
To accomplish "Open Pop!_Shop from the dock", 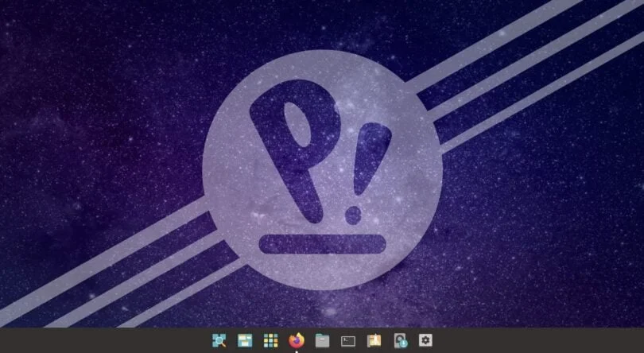I will (374, 340).
